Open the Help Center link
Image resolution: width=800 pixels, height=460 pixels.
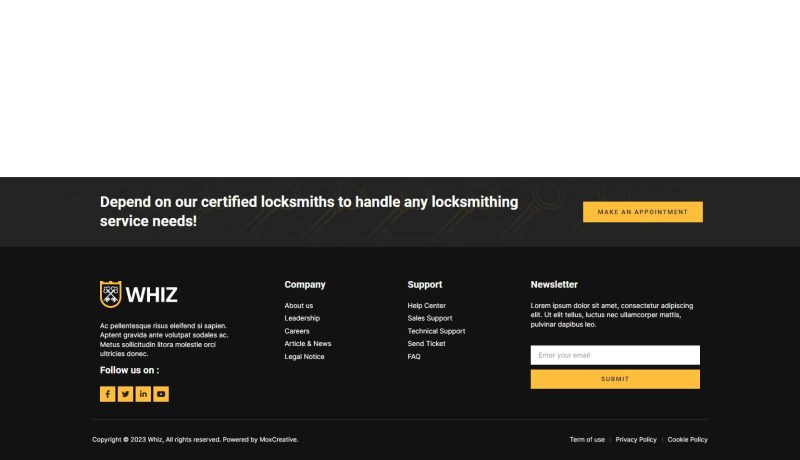pos(426,306)
